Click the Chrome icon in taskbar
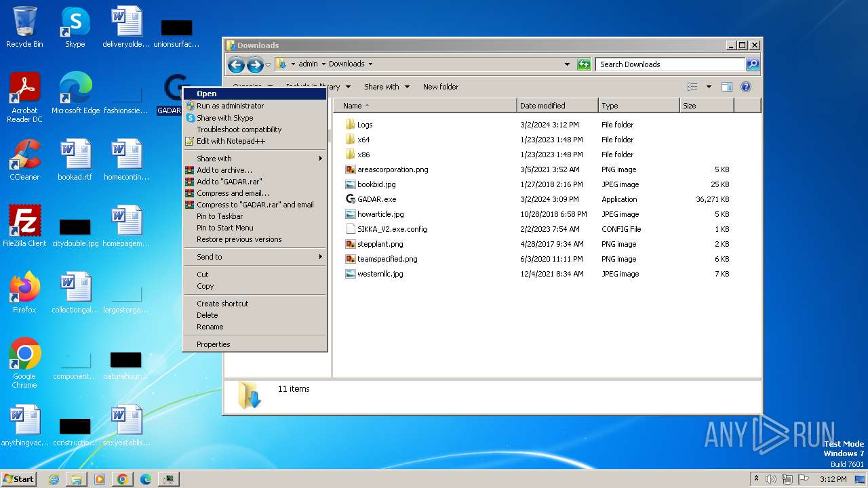This screenshot has width=868, height=488. (123, 479)
